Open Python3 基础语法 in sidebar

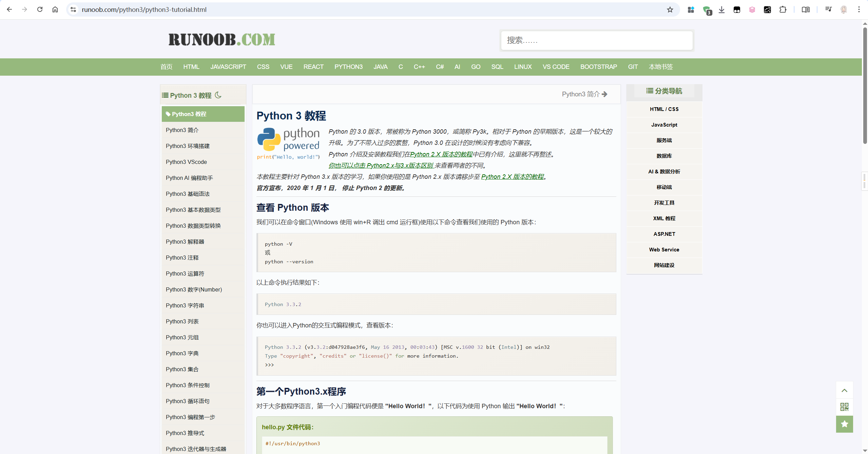click(188, 194)
